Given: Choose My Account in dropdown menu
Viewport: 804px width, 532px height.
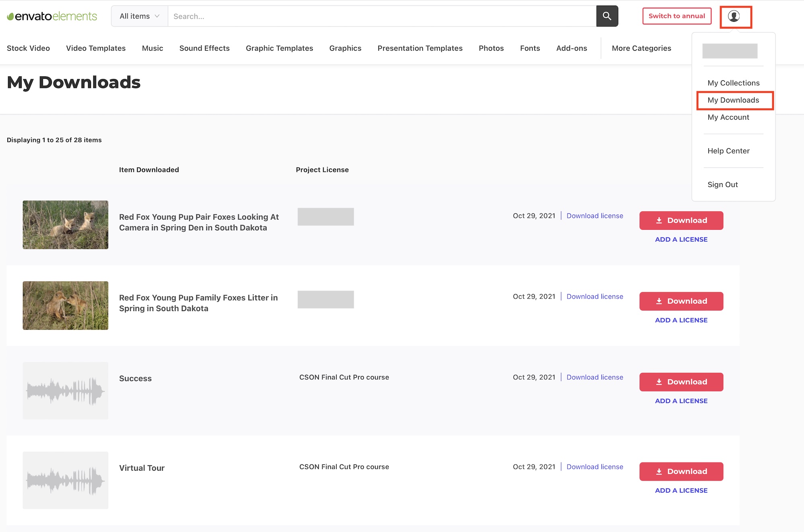Looking at the screenshot, I should coord(728,117).
